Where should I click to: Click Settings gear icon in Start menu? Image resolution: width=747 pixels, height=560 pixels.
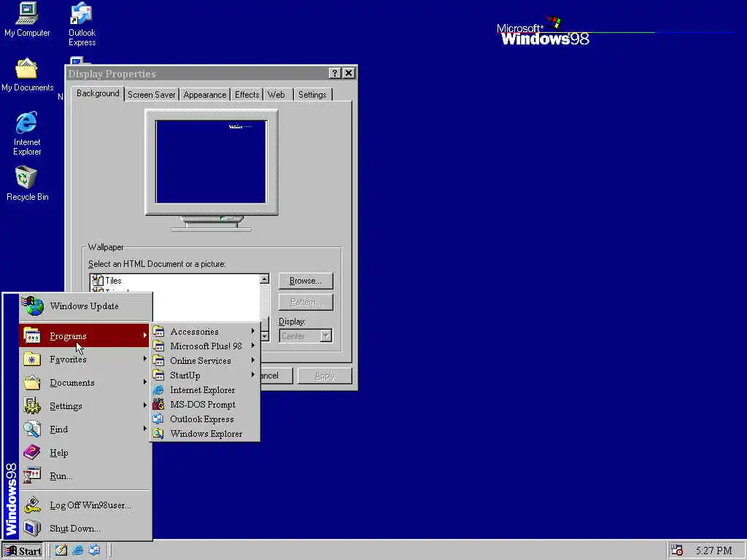[32, 405]
